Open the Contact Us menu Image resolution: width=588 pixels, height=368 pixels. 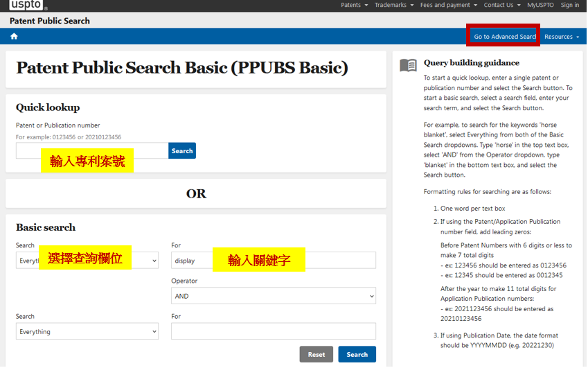[x=501, y=5]
